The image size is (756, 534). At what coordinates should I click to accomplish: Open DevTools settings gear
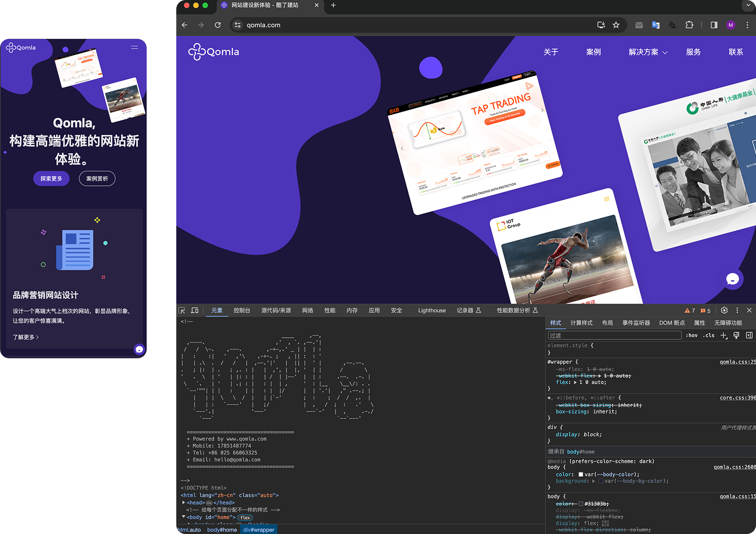pos(724,310)
